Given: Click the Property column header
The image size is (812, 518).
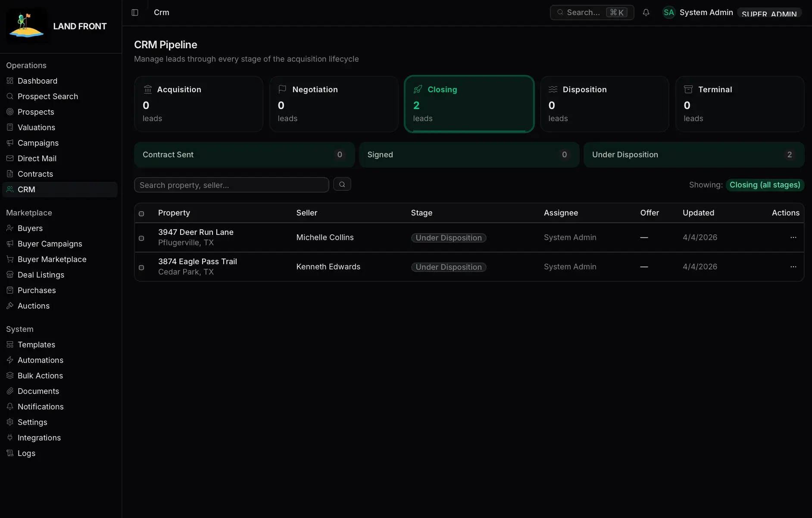Looking at the screenshot, I should click(x=174, y=213).
